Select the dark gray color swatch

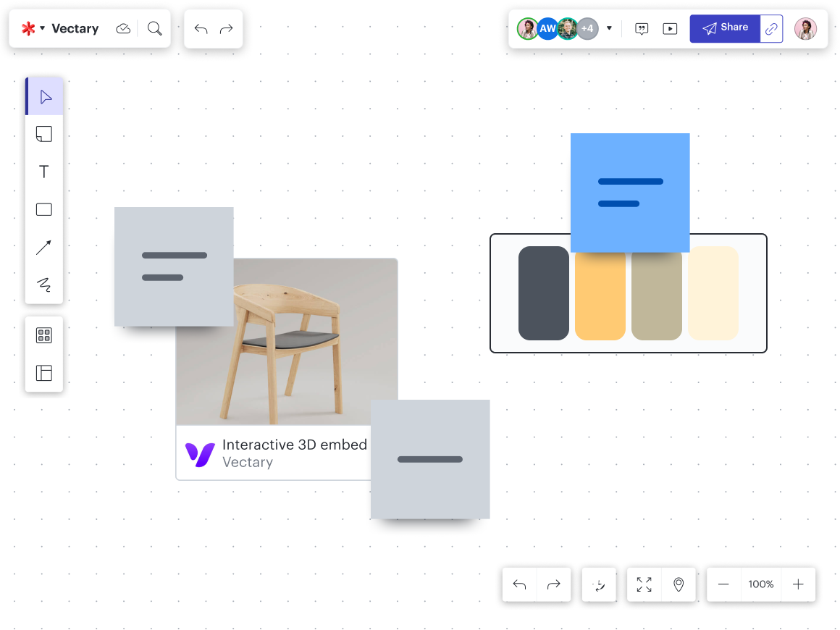pyautogui.click(x=544, y=293)
